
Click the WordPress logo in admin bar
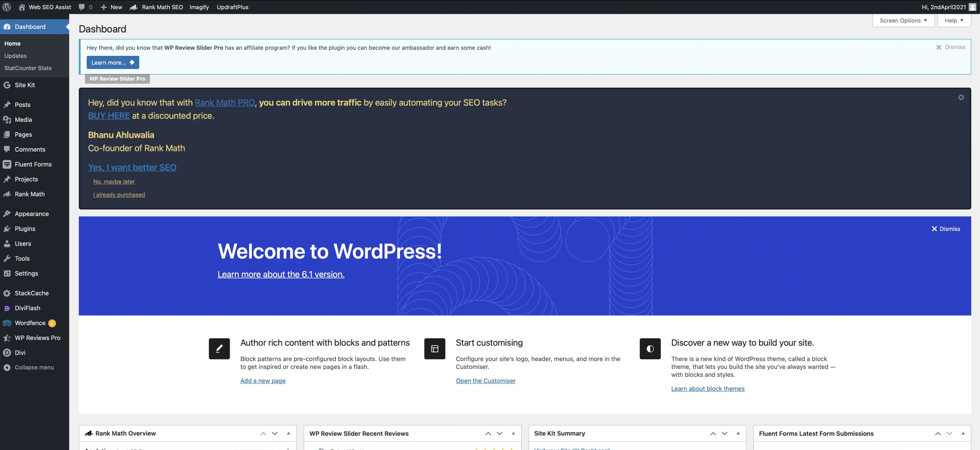pyautogui.click(x=7, y=7)
